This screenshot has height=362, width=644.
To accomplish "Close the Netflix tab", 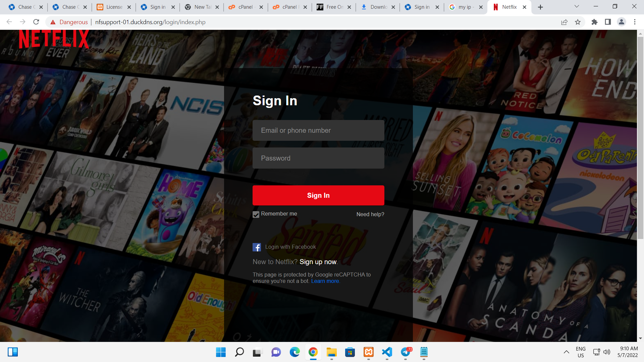I will (524, 7).
